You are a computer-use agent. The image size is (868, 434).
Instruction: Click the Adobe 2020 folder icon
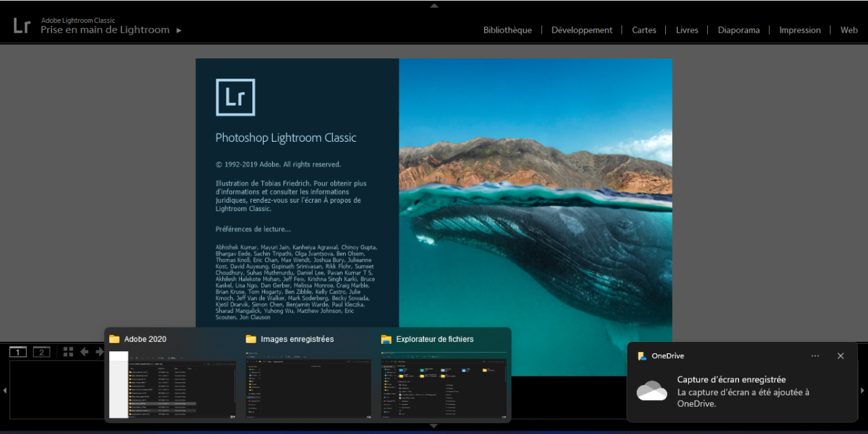point(115,339)
